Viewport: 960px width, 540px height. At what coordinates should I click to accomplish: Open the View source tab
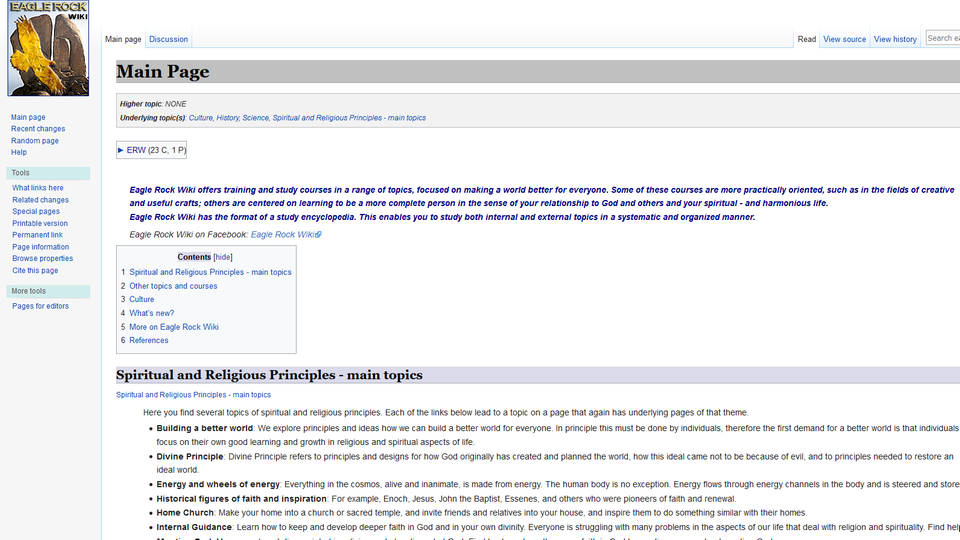[x=844, y=39]
